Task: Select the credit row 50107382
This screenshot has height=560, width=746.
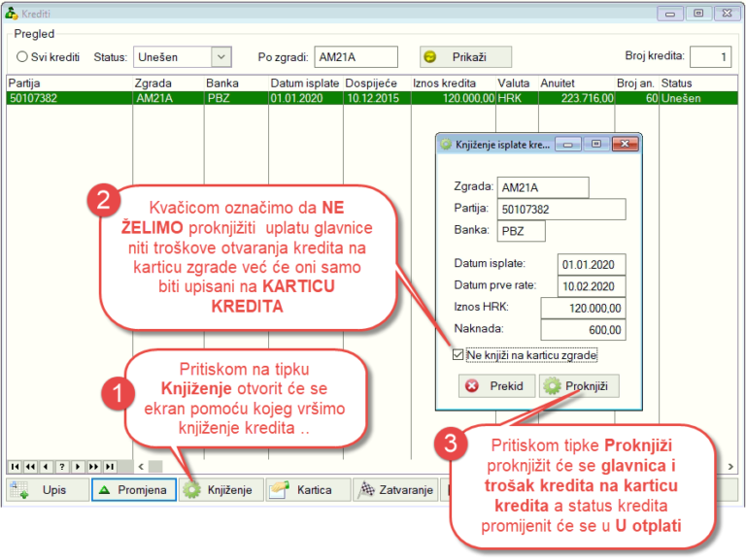Action: point(372,98)
